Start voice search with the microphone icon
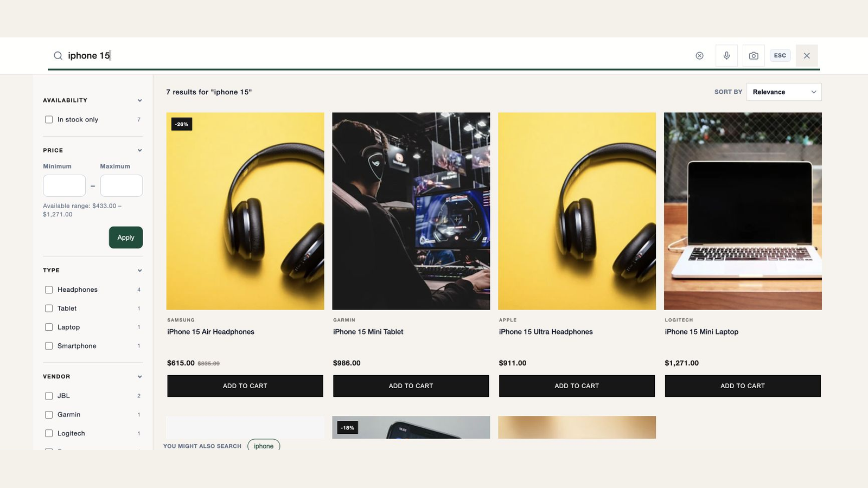Viewport: 868px width, 488px height. [726, 56]
